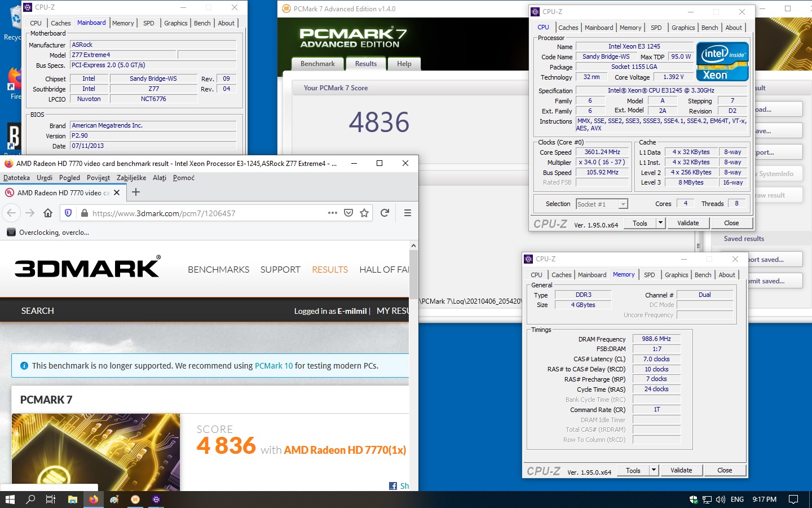Switch to Results tab in PCMark 7
812x508 pixels.
click(x=366, y=64)
